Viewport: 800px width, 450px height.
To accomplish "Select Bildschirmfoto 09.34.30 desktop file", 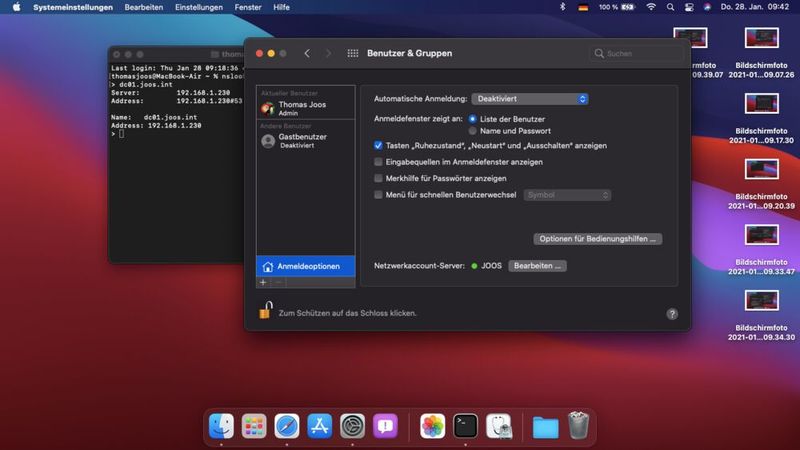I will (761, 315).
